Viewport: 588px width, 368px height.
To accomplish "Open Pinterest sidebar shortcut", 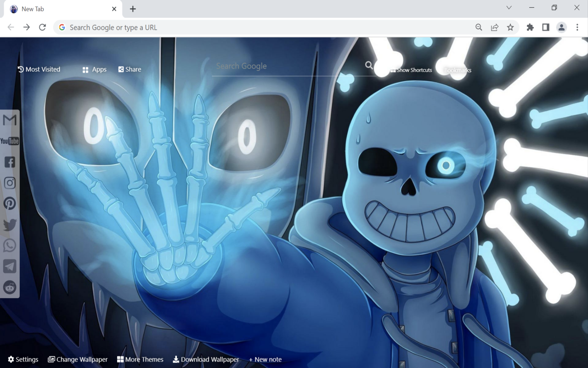I will click(x=10, y=204).
